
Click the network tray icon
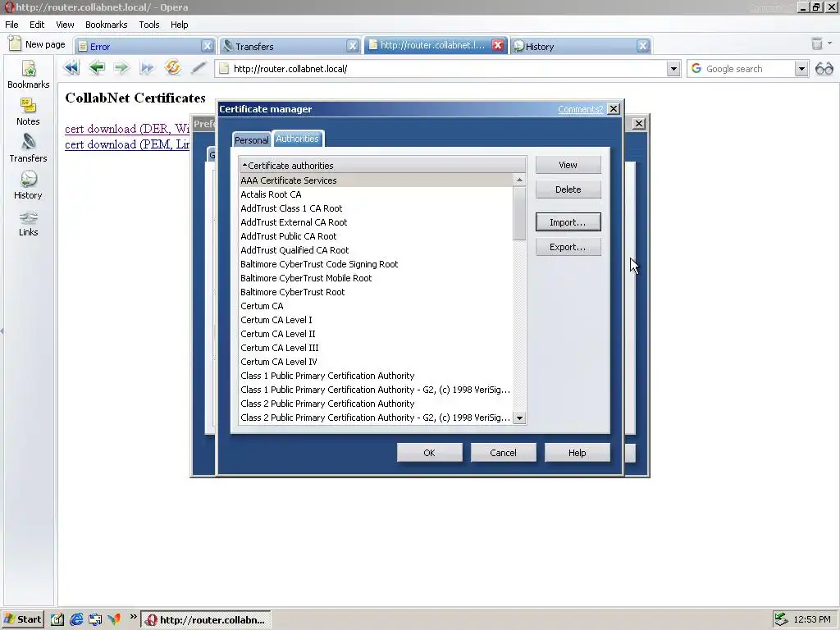coord(781,619)
